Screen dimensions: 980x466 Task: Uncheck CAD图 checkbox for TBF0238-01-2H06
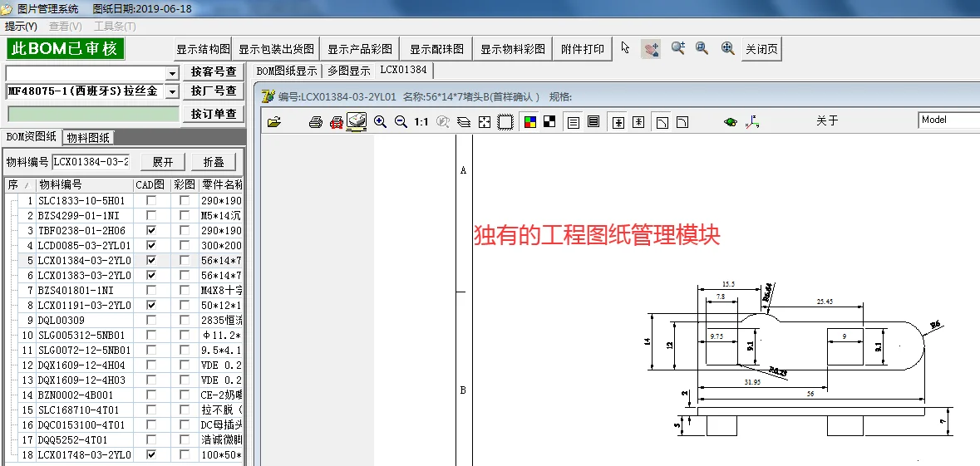(151, 230)
